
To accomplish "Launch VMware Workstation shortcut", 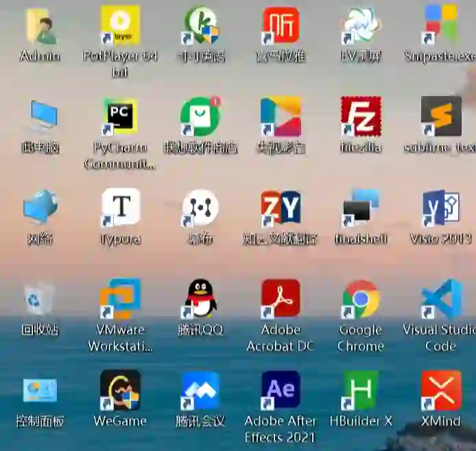I will coord(121,299).
